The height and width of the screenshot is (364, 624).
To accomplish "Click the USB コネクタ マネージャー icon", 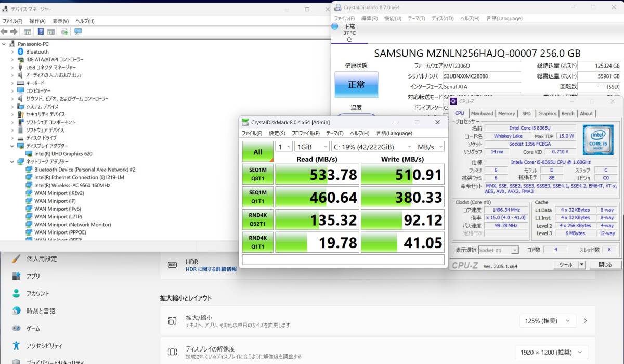I will point(21,67).
